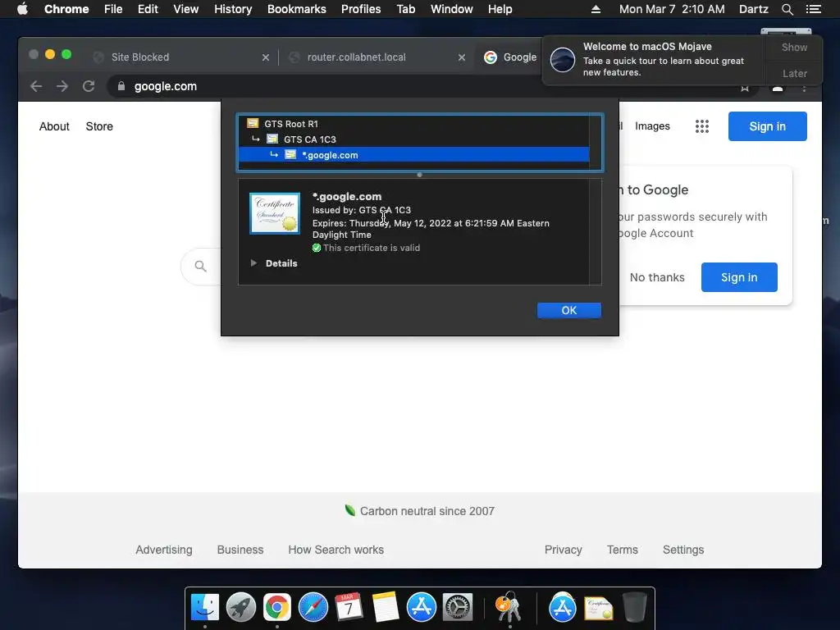Image resolution: width=840 pixels, height=630 pixels.
Task: Go forward with Chrome's forward arrow
Action: click(x=62, y=86)
